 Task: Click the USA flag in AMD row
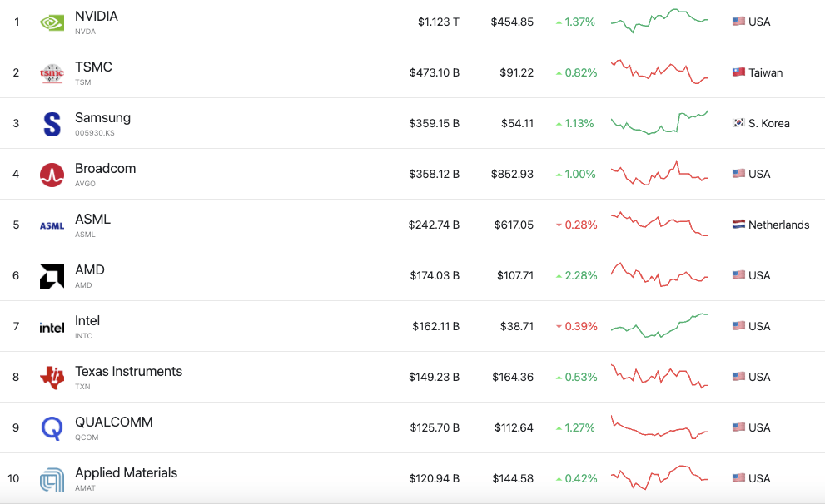pos(738,274)
